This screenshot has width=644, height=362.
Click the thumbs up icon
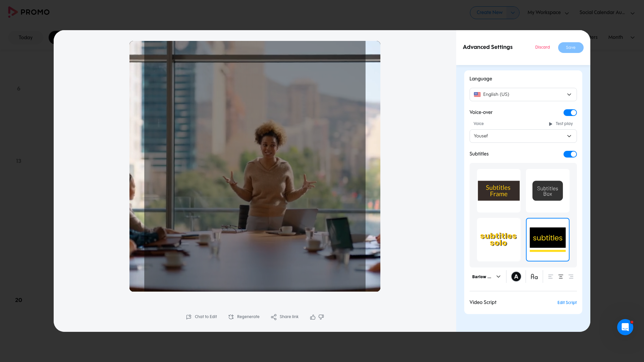pos(313,317)
